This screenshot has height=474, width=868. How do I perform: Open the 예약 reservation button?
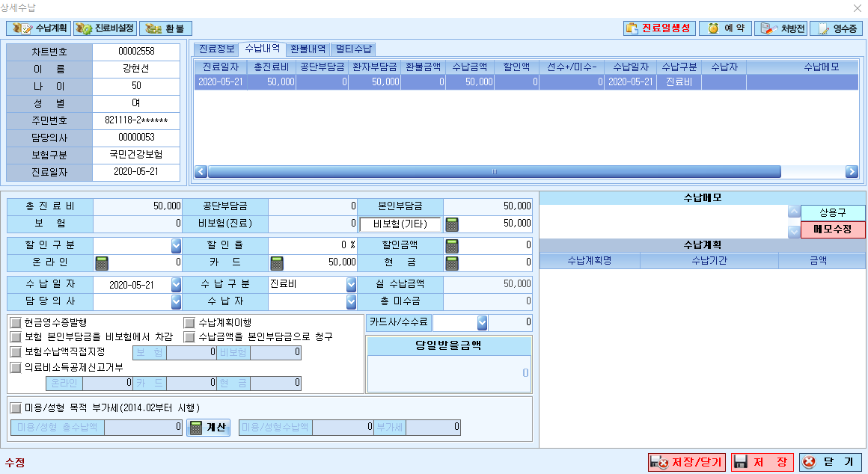725,28
